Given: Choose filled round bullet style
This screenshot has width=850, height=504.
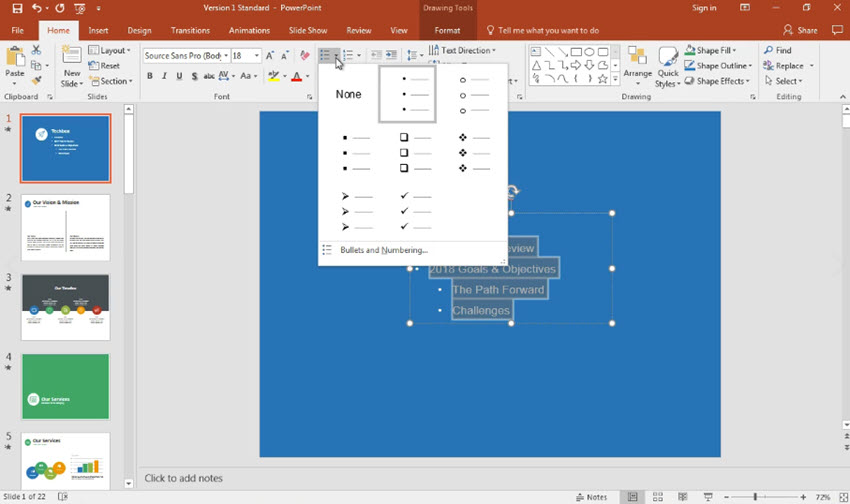Looking at the screenshot, I should [407, 94].
